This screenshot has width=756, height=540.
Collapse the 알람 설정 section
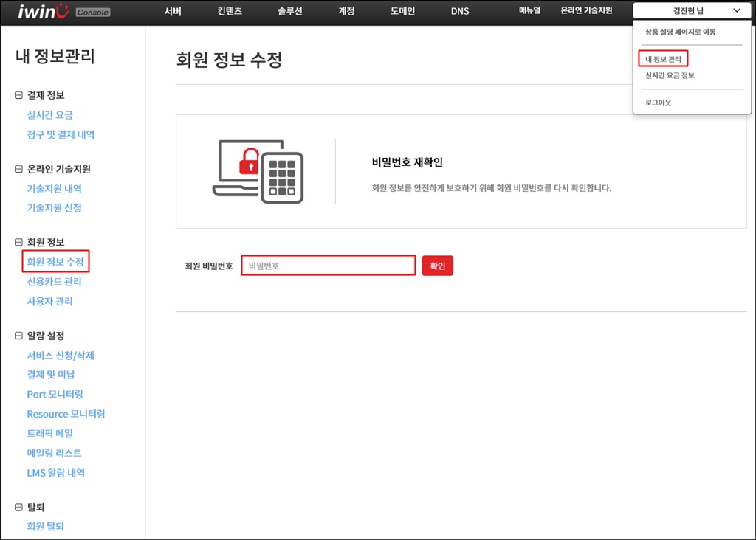point(18,336)
